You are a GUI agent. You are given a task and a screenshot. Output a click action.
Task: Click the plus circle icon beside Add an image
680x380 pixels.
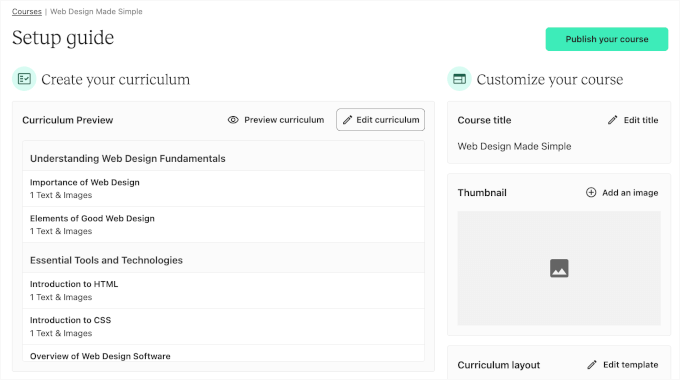[x=591, y=192]
